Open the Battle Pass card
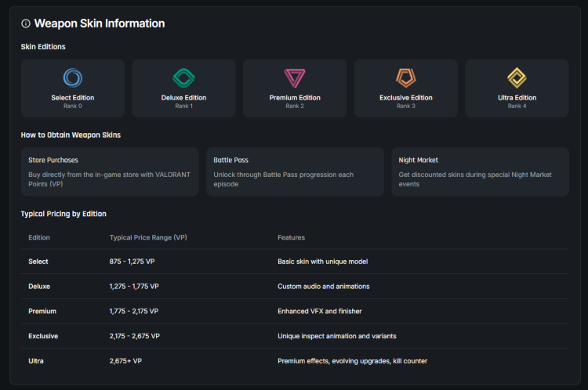The image size is (588, 390). [295, 172]
